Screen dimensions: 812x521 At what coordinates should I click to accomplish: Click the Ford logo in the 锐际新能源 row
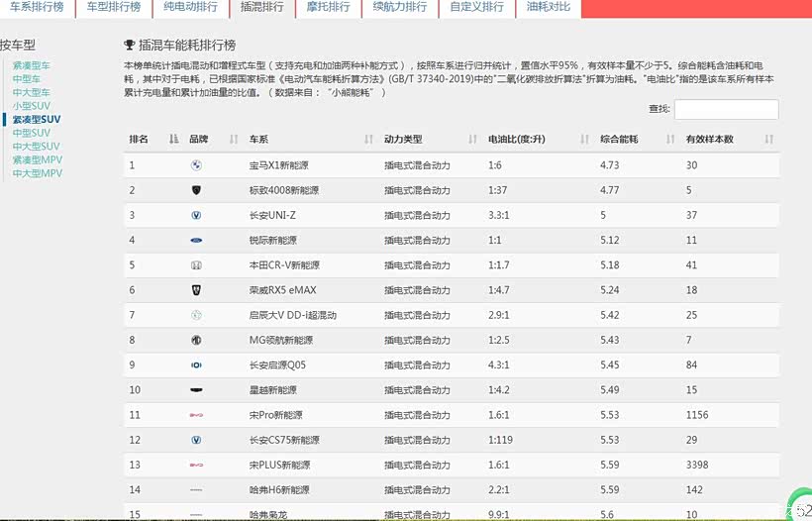[x=196, y=241]
